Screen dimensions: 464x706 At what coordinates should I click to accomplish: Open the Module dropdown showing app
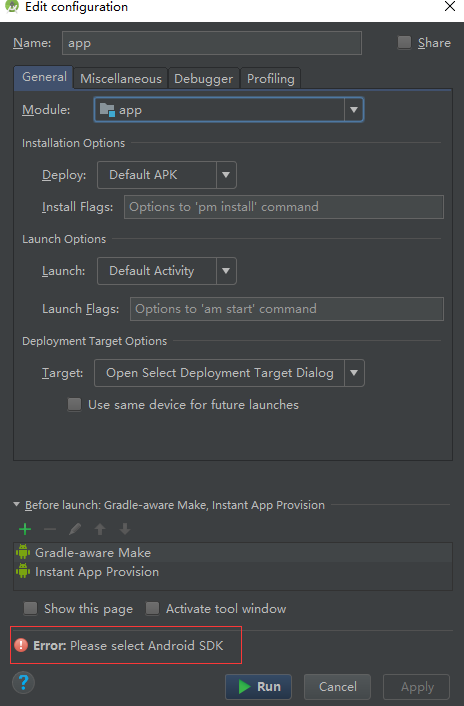click(x=229, y=109)
